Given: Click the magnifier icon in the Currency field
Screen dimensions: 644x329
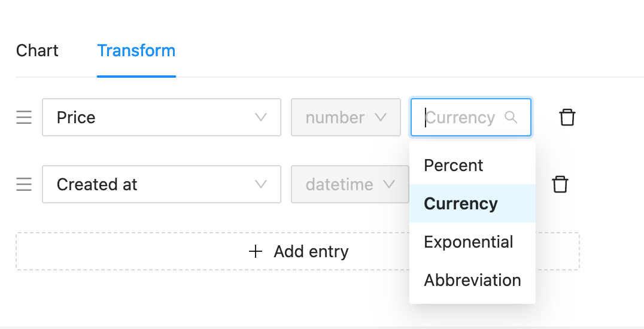Looking at the screenshot, I should click(x=511, y=117).
